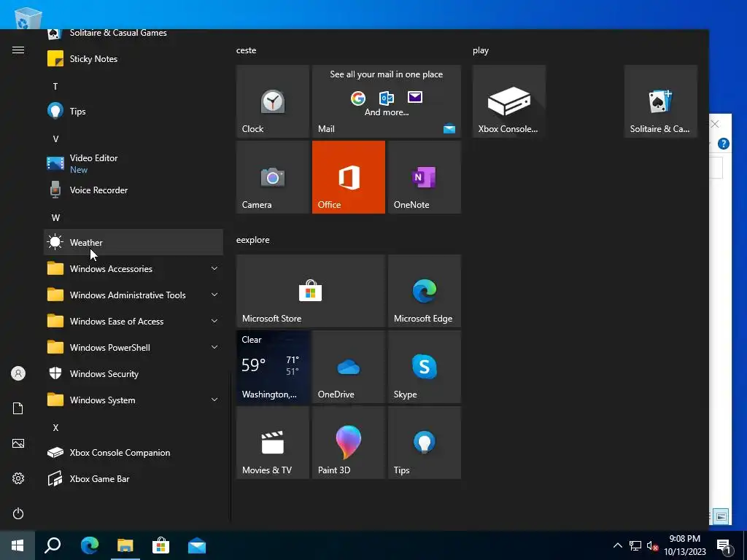Open the Washington weather live tile
The width and height of the screenshot is (747, 560).
273,367
